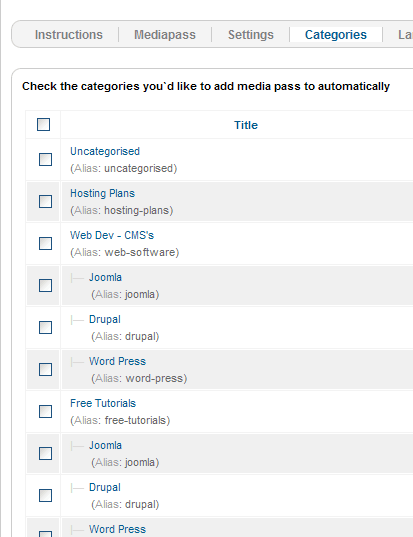
Task: Click the "(Alias: uncategorised)" text
Action: click(124, 168)
